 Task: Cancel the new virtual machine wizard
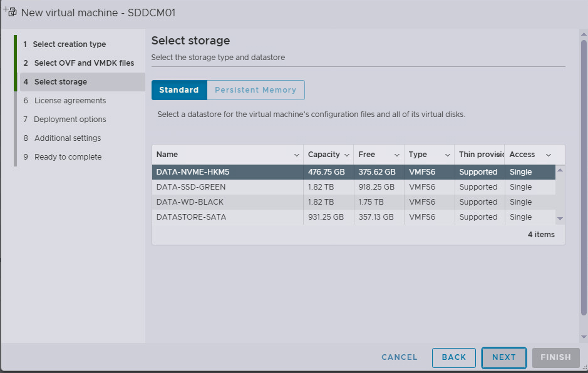click(400, 357)
